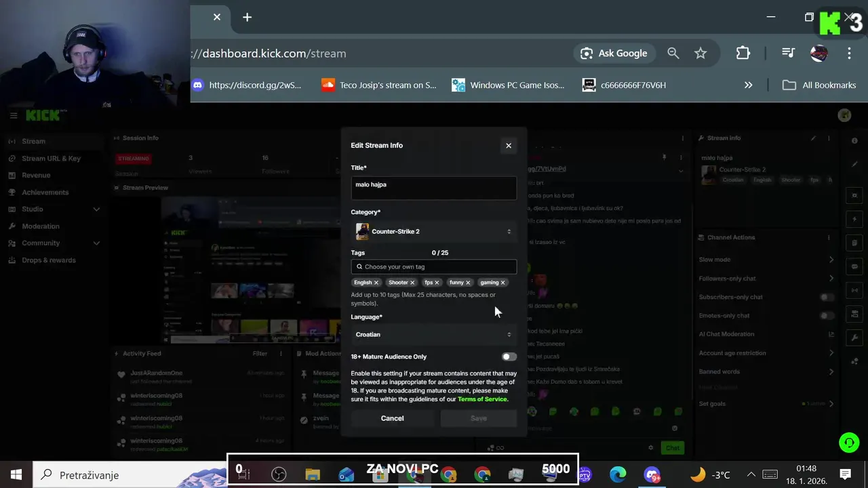Image resolution: width=868 pixels, height=488 pixels.
Task: Open the Windows Start menu
Action: 16,474
